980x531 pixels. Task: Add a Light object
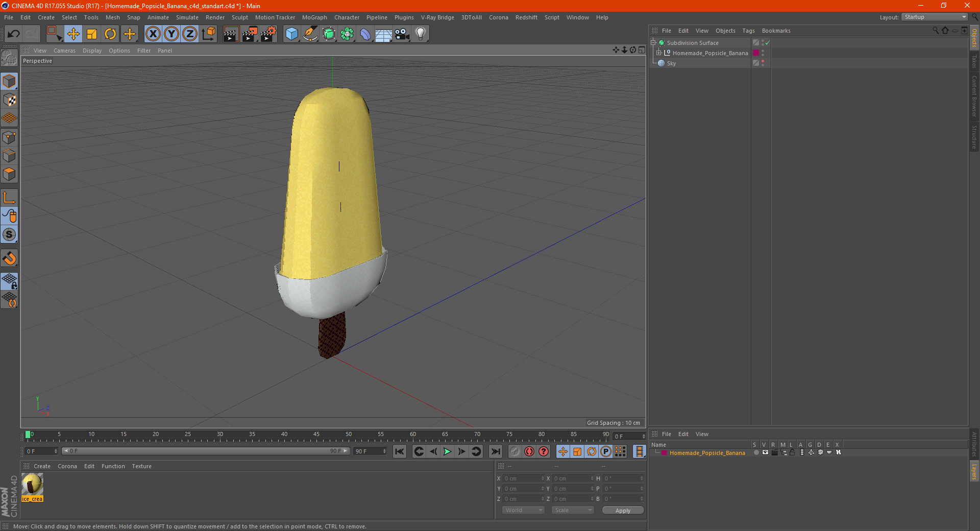pyautogui.click(x=421, y=34)
